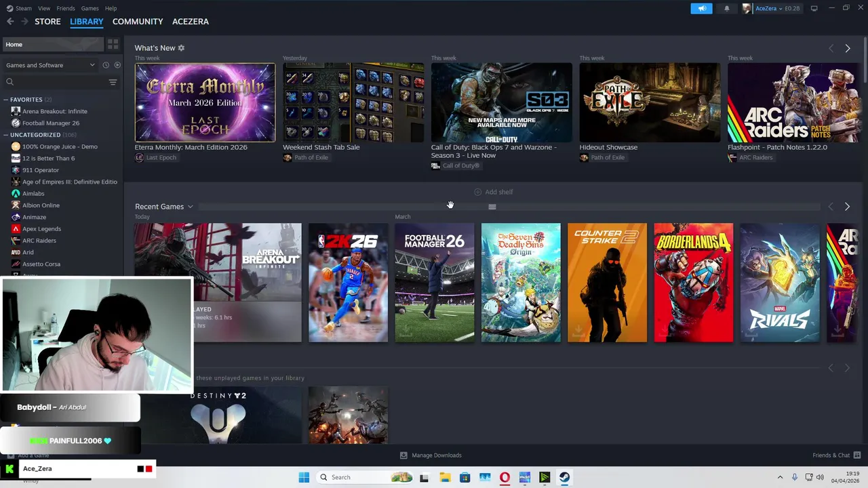Open Seven Deadly Sins Origin tile
The height and width of the screenshot is (488, 868).
(x=521, y=283)
